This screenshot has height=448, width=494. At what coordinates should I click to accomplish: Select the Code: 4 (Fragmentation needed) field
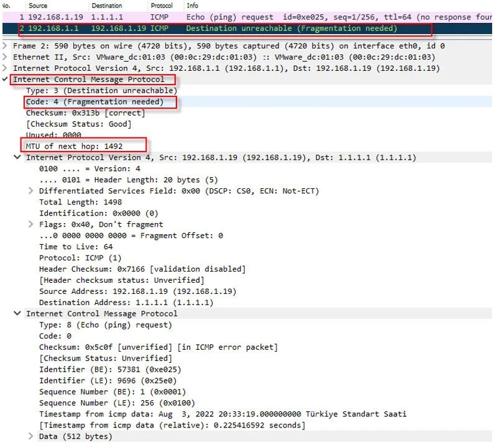pos(94,102)
